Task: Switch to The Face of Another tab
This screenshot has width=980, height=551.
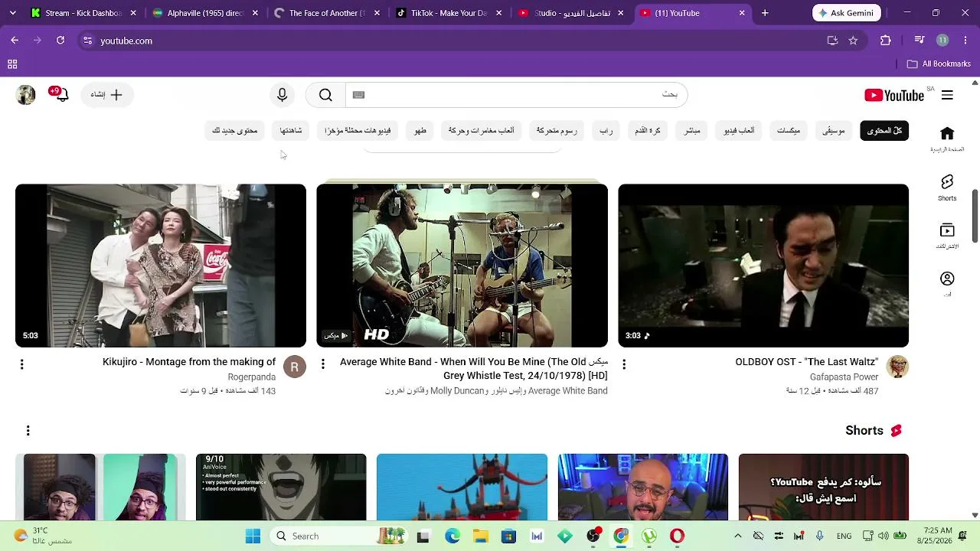Action: coord(327,13)
